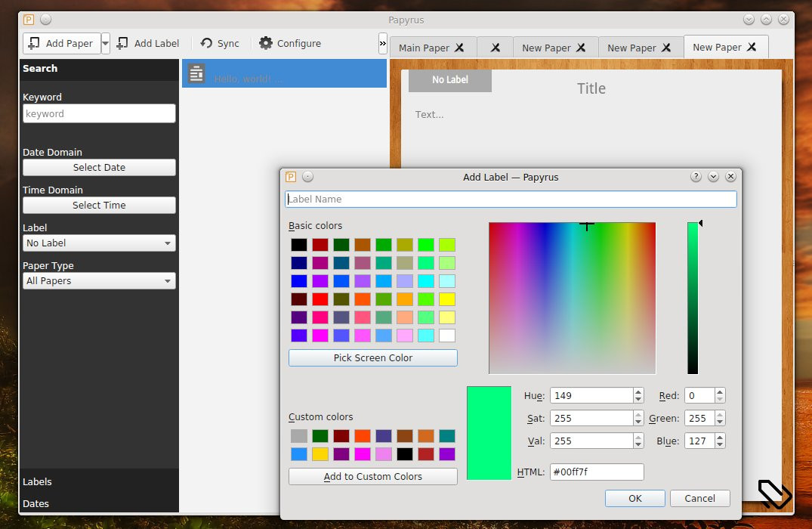Screen dimensions: 812x529
Task: Click the brightness value slider strip
Action: pyautogui.click(x=693, y=298)
